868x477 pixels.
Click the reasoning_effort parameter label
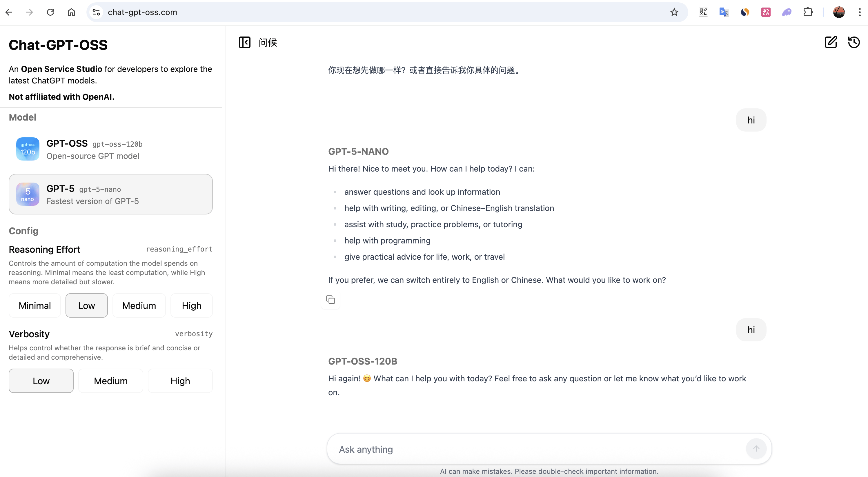(179, 249)
